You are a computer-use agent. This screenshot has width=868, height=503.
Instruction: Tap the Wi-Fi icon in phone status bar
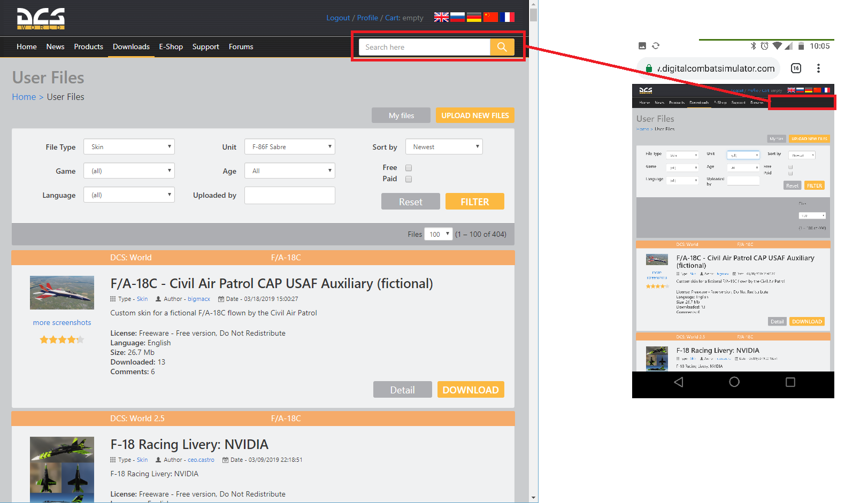[777, 46]
